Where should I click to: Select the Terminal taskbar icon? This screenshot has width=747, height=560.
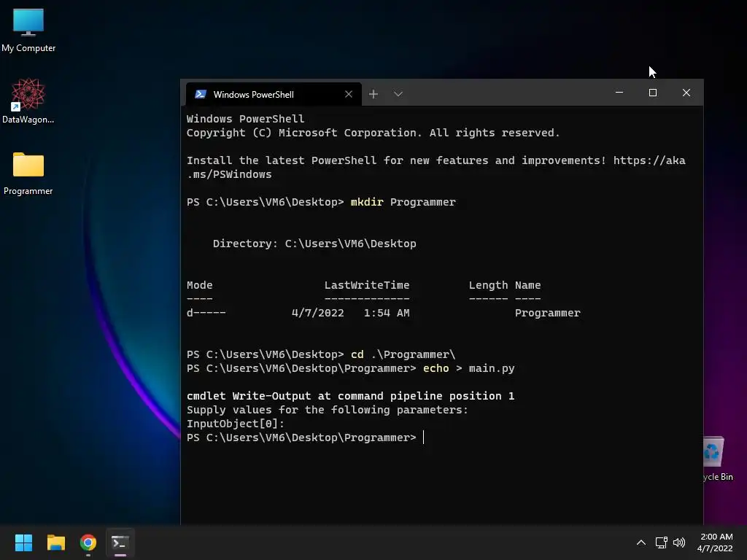120,542
